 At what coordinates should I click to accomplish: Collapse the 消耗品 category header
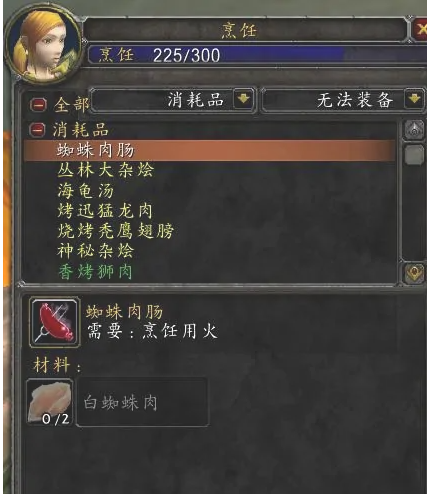(x=37, y=130)
